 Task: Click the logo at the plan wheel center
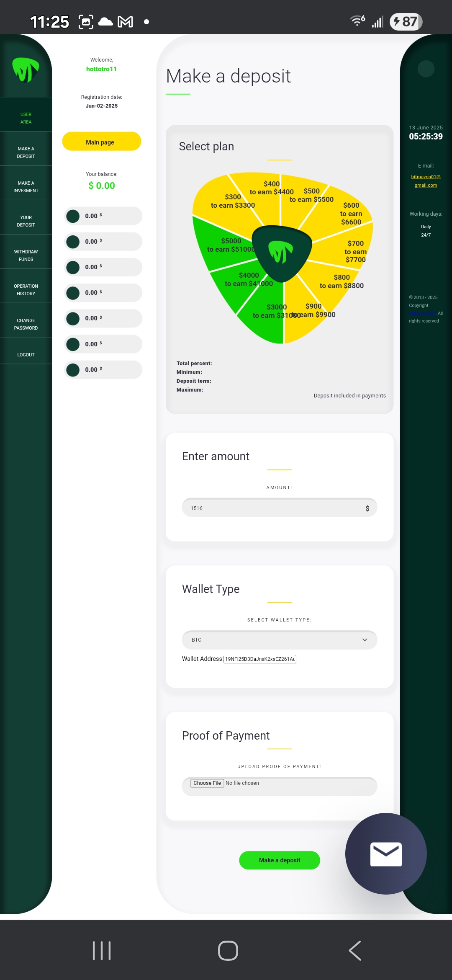pos(282,253)
